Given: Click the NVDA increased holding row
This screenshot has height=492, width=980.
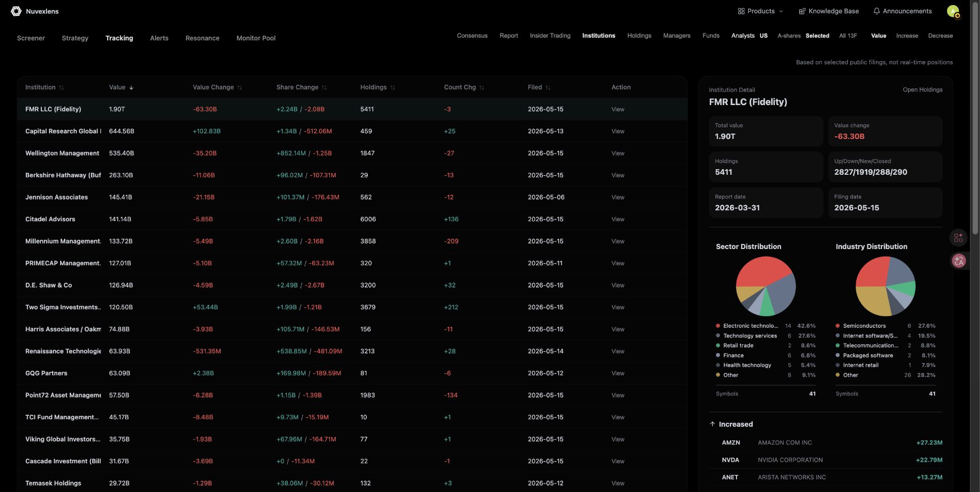Looking at the screenshot, I should pyautogui.click(x=826, y=460).
